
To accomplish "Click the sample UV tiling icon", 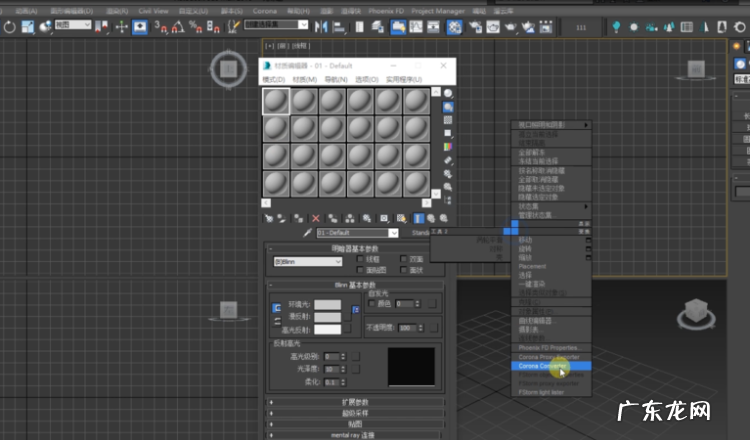I will (448, 133).
